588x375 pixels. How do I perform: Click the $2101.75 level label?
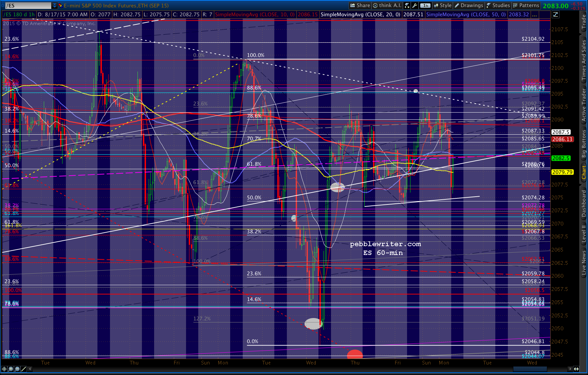[533, 55]
